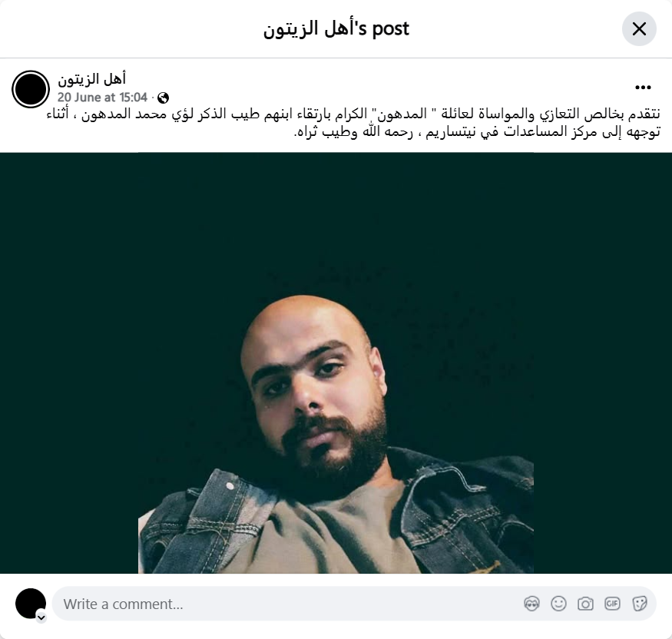This screenshot has height=639, width=672.
Task: Click the phrase رحمه الله ending the post
Action: (x=387, y=131)
